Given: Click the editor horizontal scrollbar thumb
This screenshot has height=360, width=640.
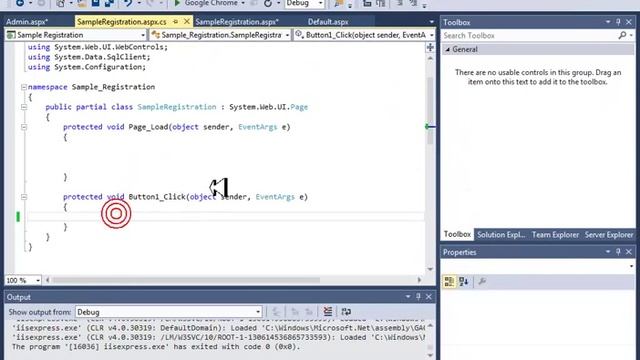Looking at the screenshot, I should pyautogui.click(x=186, y=280).
